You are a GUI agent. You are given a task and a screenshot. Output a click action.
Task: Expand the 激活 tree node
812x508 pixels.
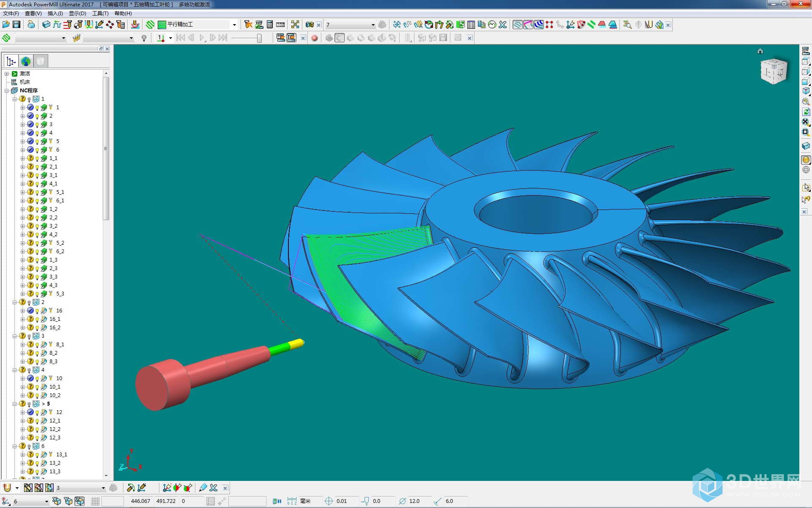[x=7, y=74]
